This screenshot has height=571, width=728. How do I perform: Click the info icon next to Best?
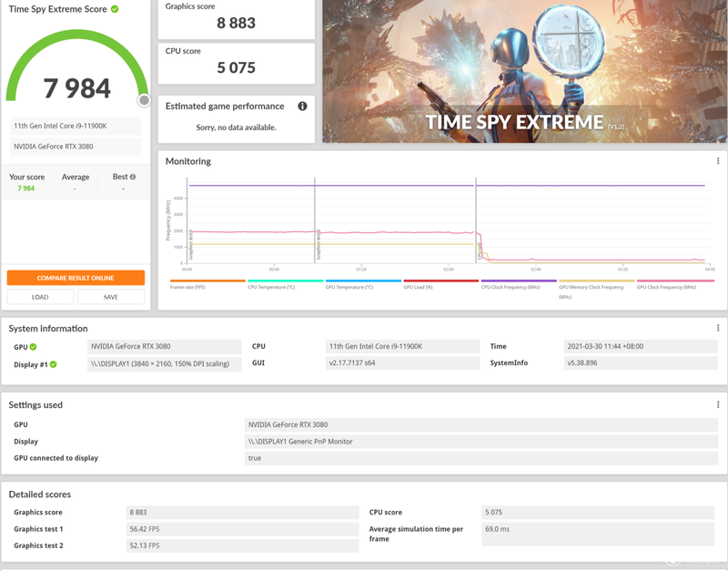coord(133,177)
